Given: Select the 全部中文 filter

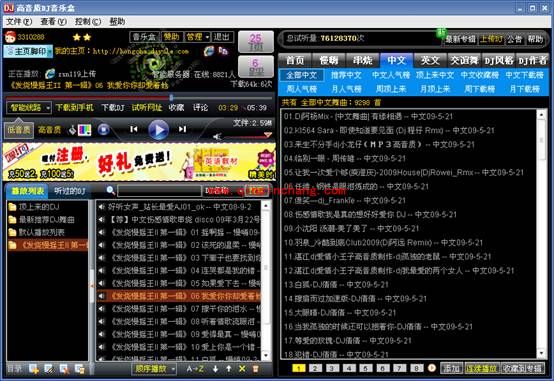Looking at the screenshot, I should click(301, 75).
